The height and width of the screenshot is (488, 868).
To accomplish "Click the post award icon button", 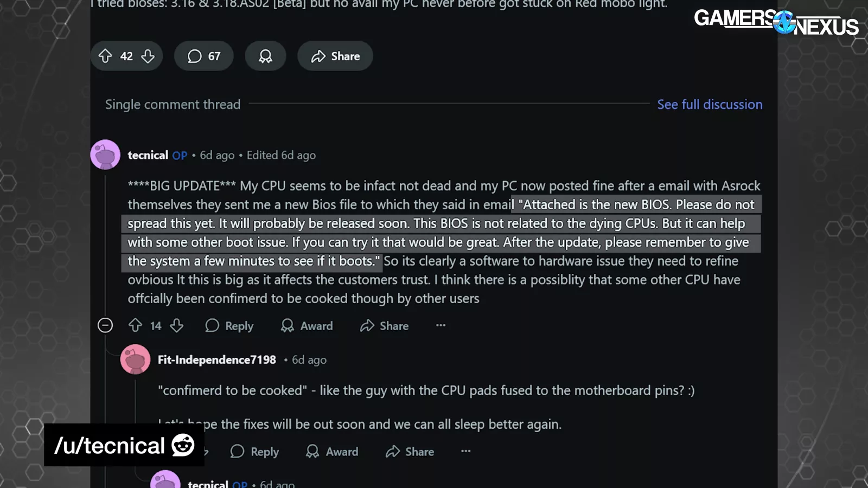I will click(x=265, y=56).
